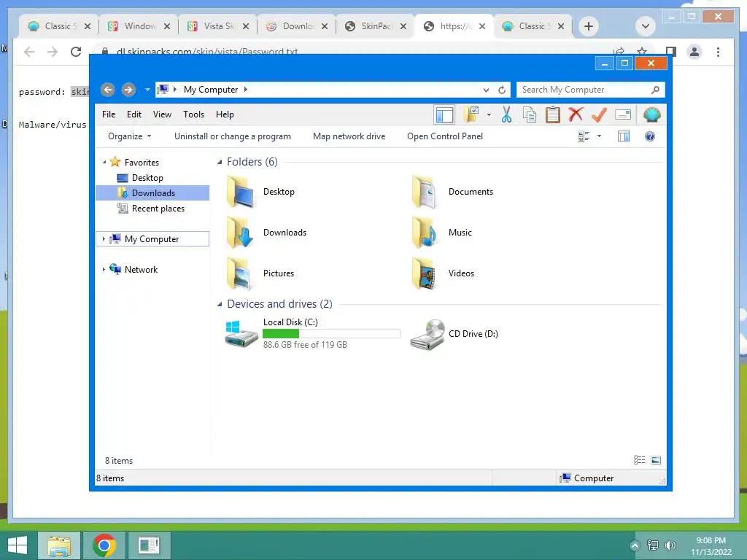
Task: Open Explorer recent locations dropdown
Action: click(147, 90)
